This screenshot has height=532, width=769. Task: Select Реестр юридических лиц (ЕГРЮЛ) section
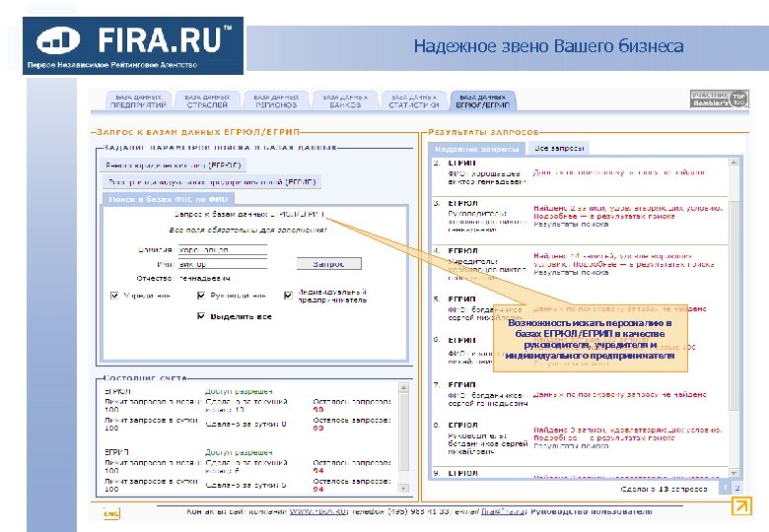click(174, 166)
